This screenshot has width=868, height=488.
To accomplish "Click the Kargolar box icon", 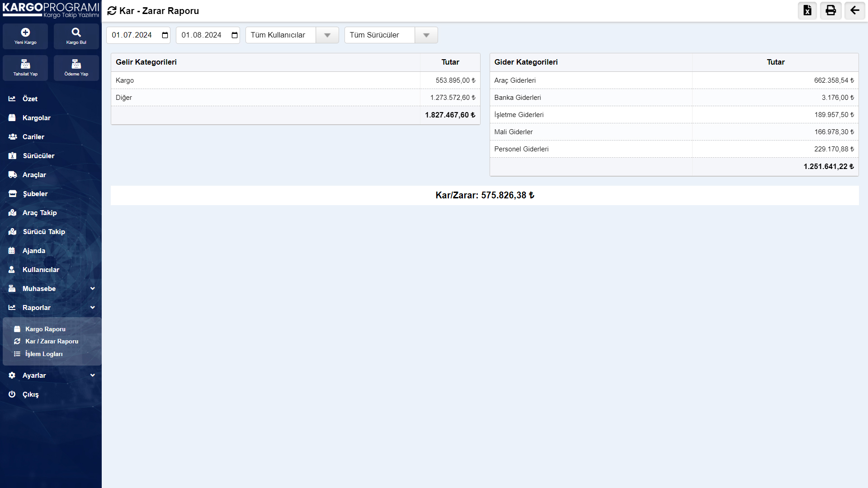I will [12, 117].
